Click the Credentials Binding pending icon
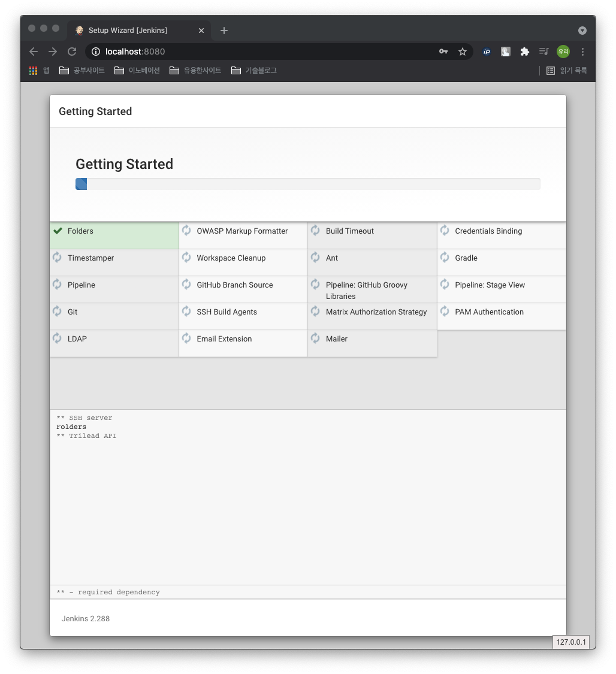This screenshot has height=674, width=616. [x=445, y=231]
